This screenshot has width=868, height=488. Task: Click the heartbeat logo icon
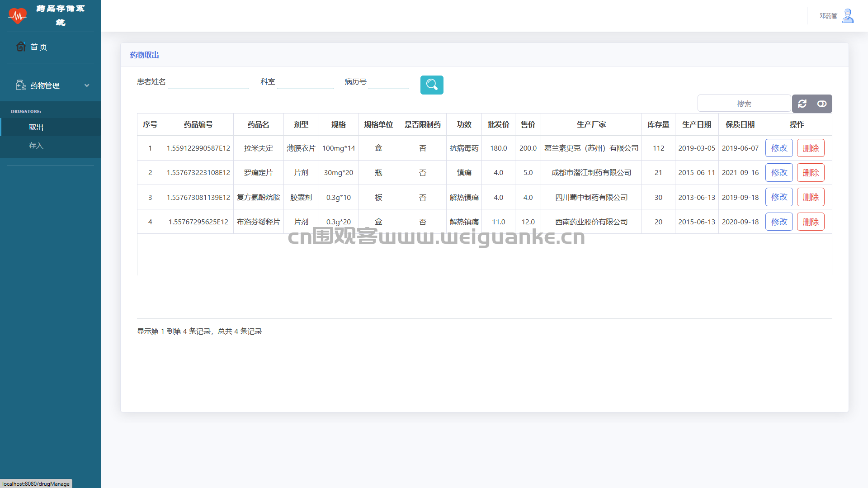[x=18, y=16]
